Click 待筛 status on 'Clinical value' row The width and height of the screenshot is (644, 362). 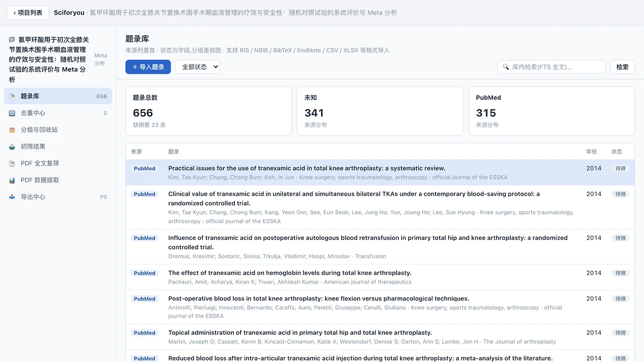pos(620,194)
